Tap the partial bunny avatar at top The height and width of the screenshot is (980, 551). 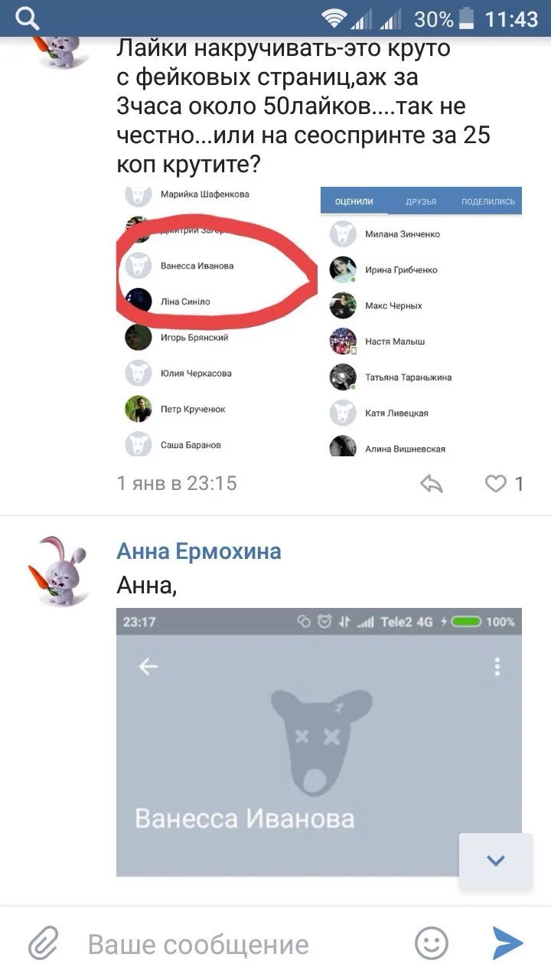57,44
